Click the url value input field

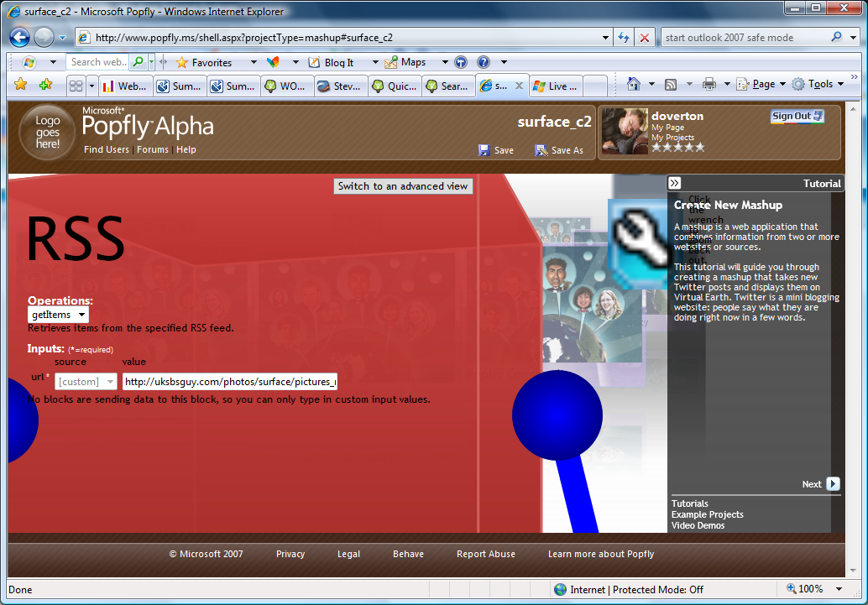230,382
